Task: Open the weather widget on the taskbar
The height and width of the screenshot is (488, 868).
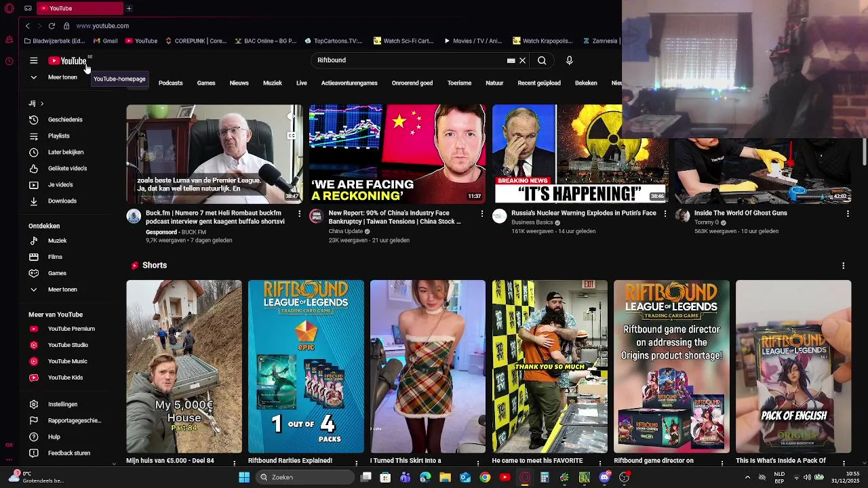Action: click(x=37, y=476)
